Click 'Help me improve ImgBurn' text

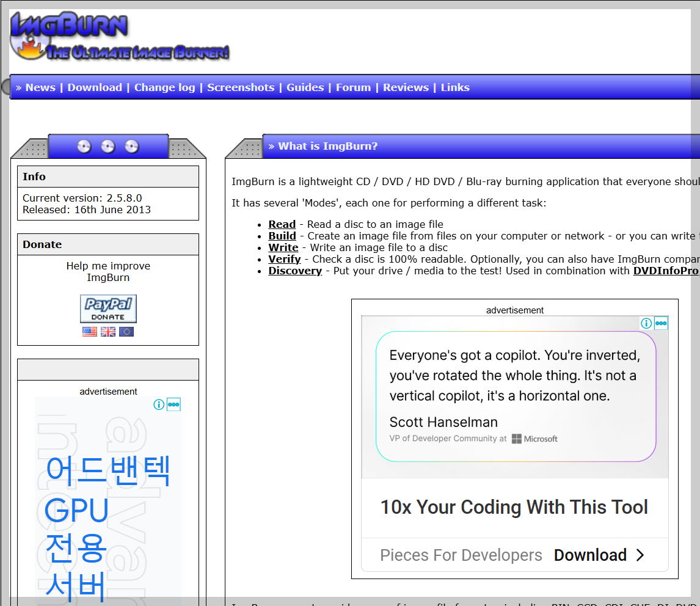(109, 271)
